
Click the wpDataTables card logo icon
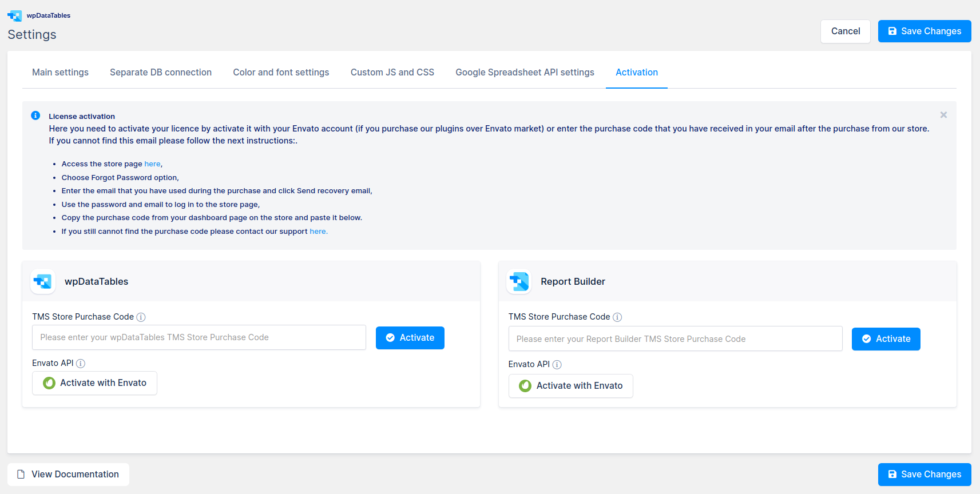click(x=43, y=281)
